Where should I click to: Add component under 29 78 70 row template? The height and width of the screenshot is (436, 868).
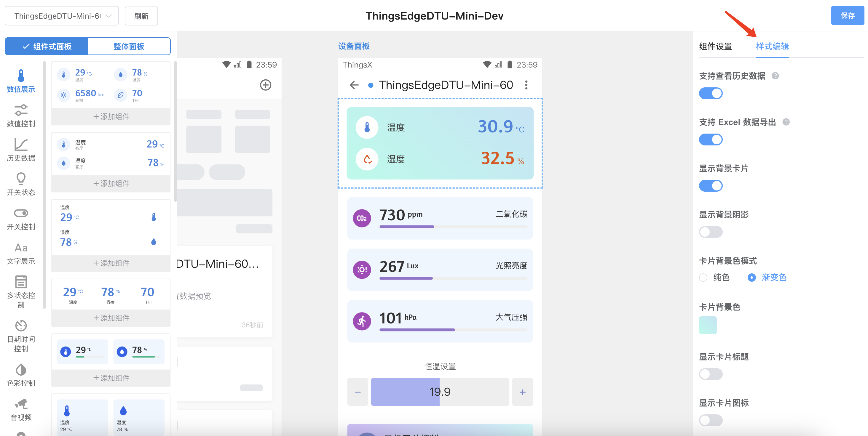point(111,318)
